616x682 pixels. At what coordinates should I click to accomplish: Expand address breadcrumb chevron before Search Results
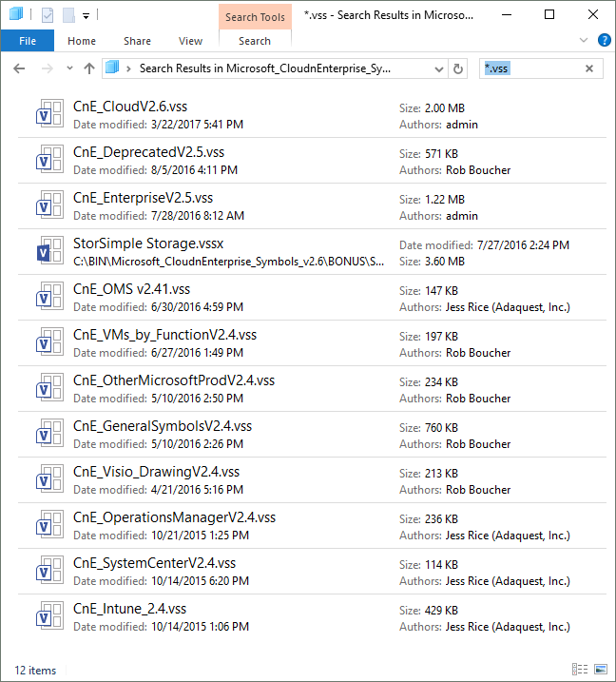click(128, 68)
